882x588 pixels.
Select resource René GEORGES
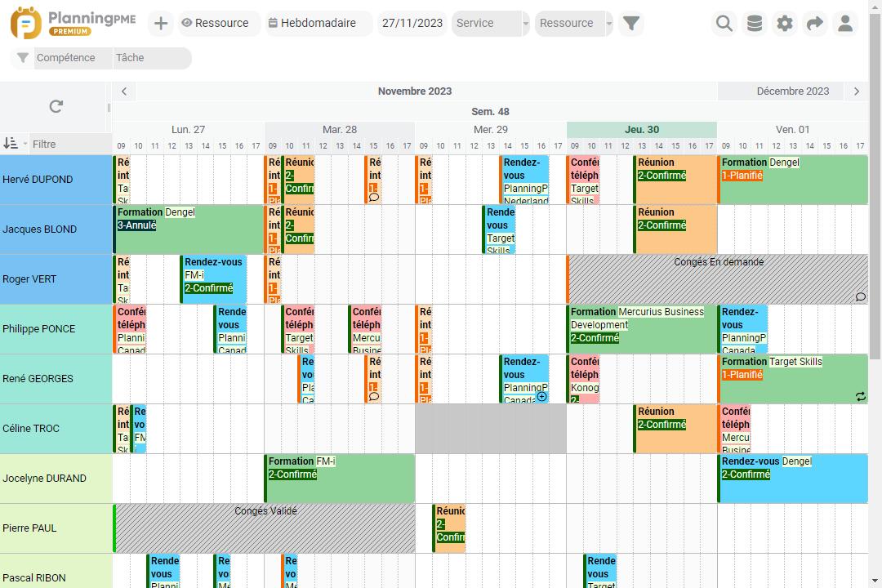(x=56, y=379)
